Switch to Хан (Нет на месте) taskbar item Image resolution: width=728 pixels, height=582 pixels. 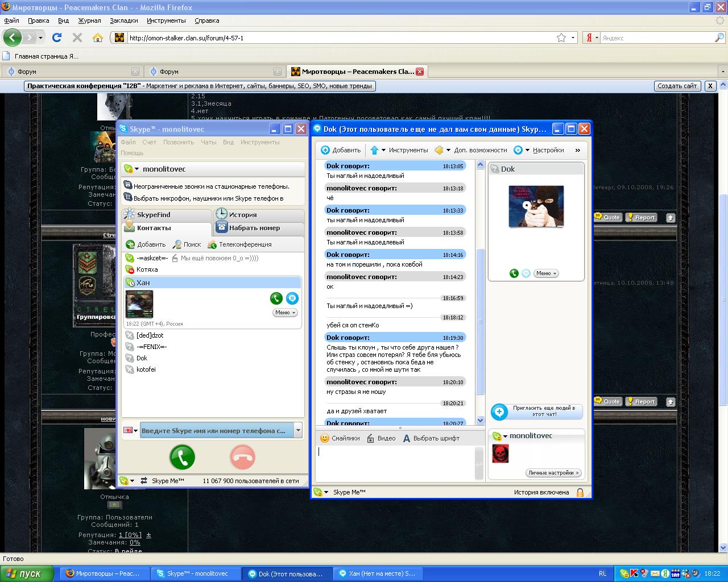pyautogui.click(x=377, y=573)
